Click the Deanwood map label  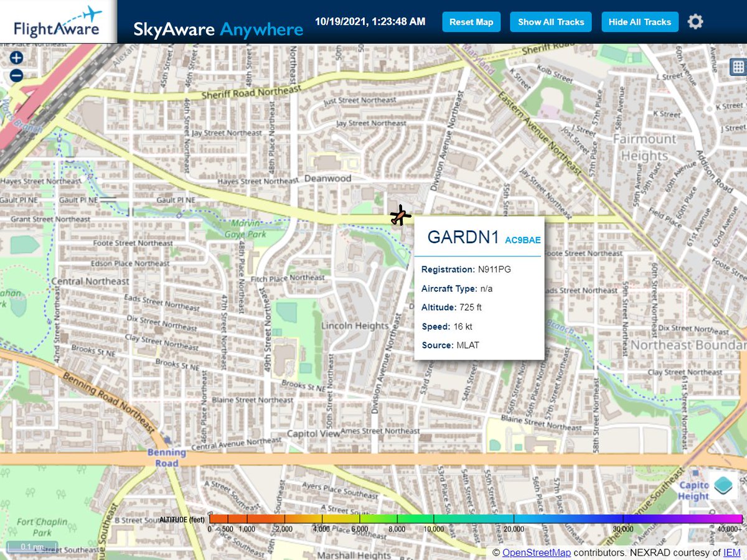coord(328,179)
